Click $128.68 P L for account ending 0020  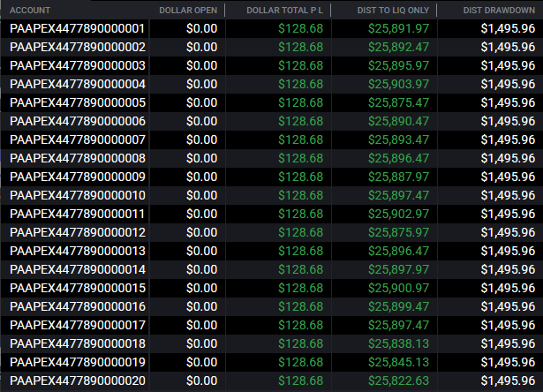(x=300, y=381)
